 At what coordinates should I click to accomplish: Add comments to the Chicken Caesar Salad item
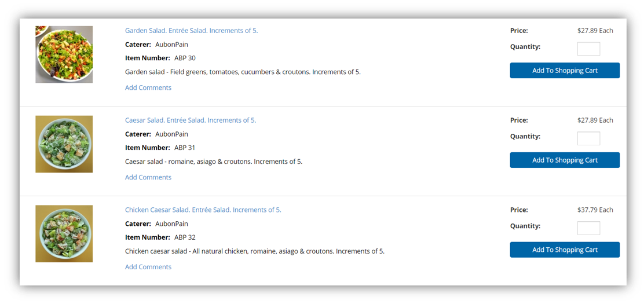click(148, 266)
